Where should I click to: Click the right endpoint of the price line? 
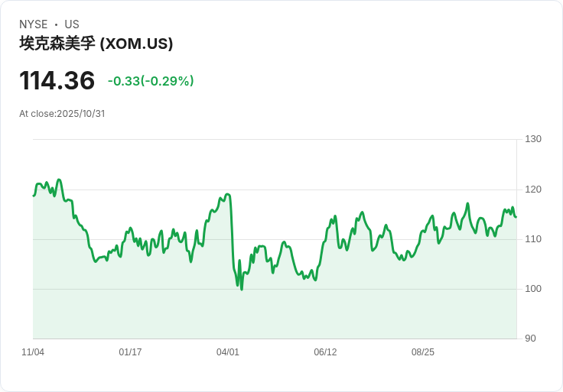516,217
